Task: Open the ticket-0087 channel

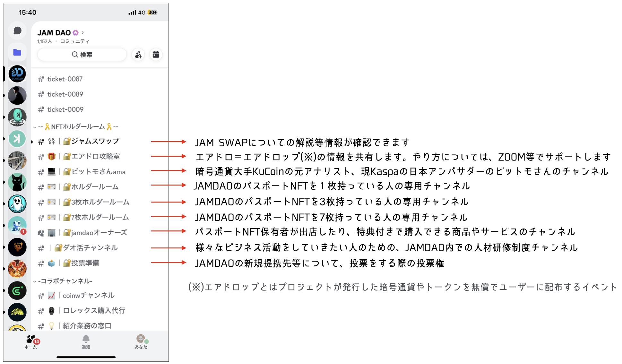Action: click(x=65, y=79)
